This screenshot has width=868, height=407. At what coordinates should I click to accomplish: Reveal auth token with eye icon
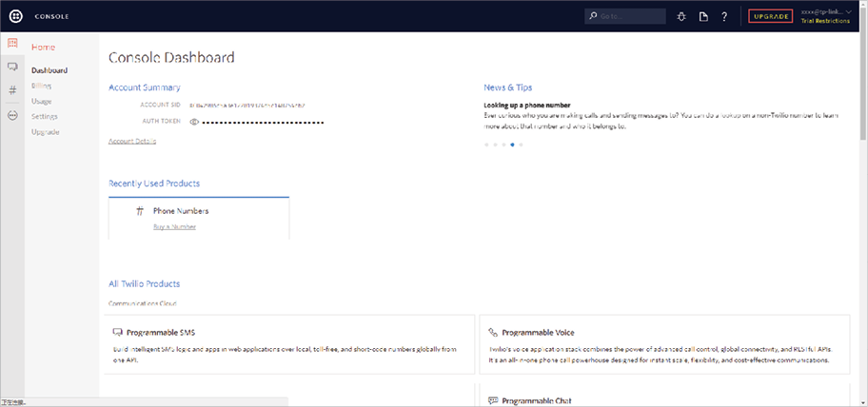click(x=194, y=122)
